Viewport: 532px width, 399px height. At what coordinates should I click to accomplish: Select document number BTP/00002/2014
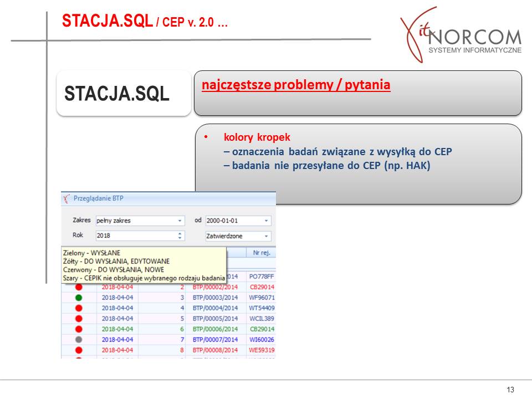(x=215, y=287)
